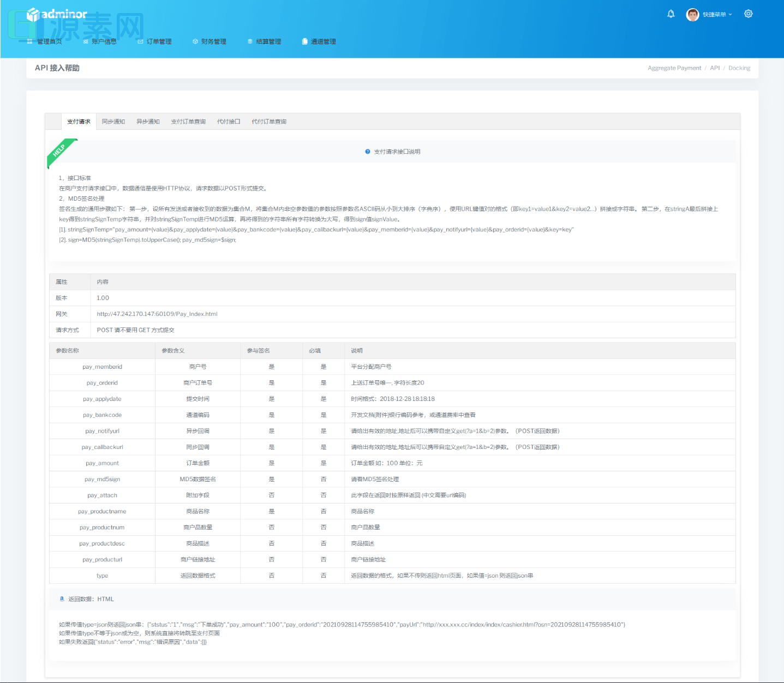784x683 pixels.
Task: Expand the 快捷菜单 dropdown
Action: (x=717, y=15)
